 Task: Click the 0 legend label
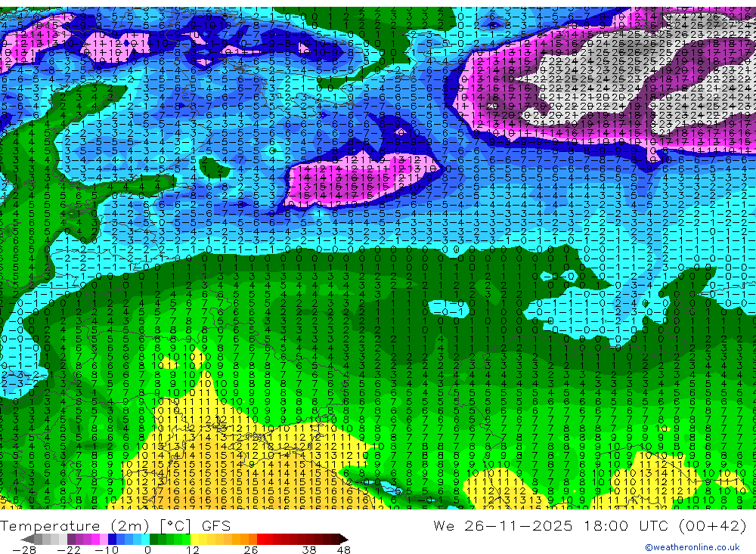point(148,549)
